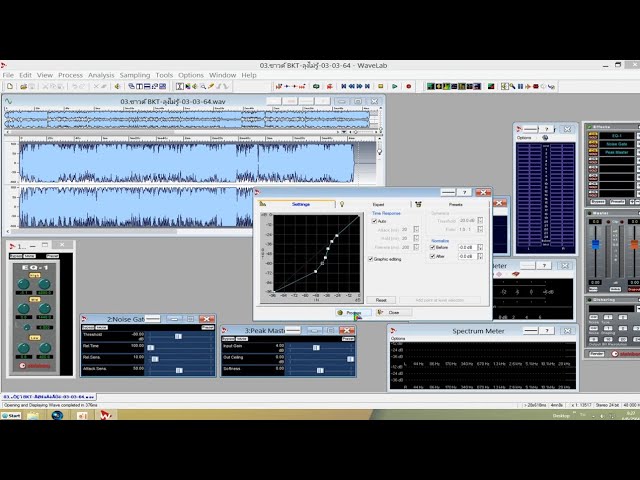Select the magnifier zoom tool in toolbar
The height and width of the screenshot is (480, 640).
coord(203,87)
